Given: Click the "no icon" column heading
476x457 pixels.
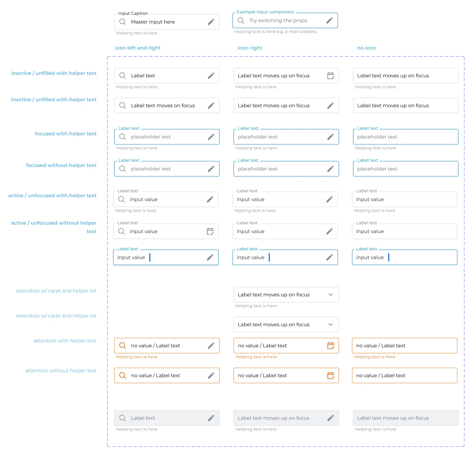Looking at the screenshot, I should click(x=366, y=48).
